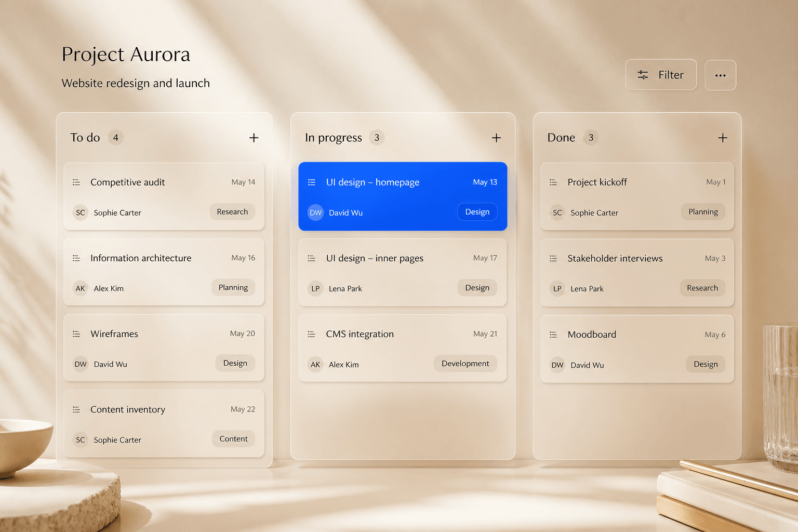Image resolution: width=798 pixels, height=532 pixels.
Task: Click the list icon on Competitive audit card
Action: pos(76,182)
